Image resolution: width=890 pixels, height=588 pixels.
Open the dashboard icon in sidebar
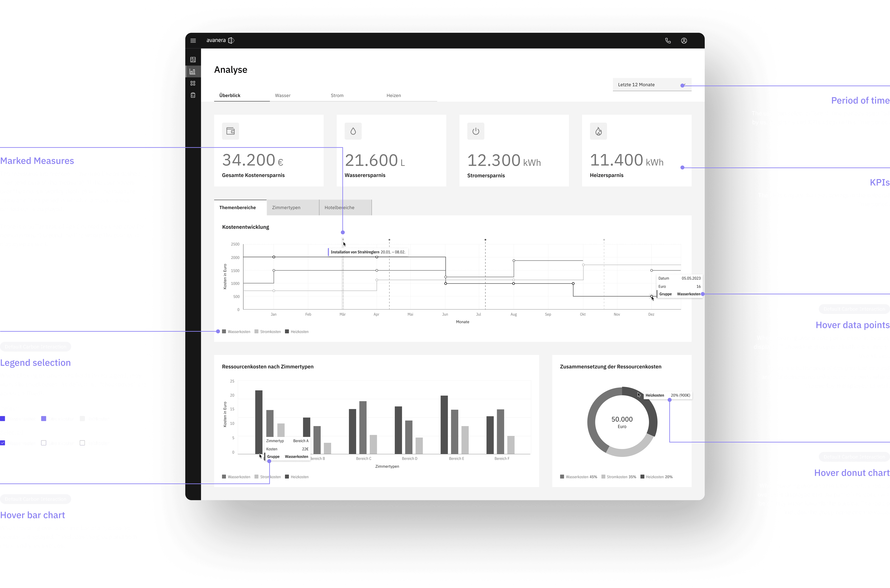click(x=193, y=60)
